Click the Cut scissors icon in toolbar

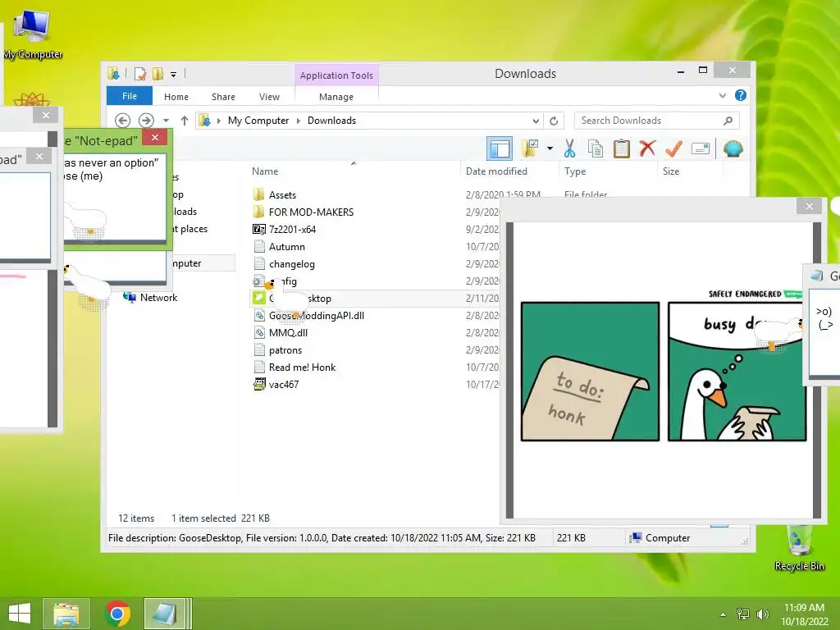point(569,148)
